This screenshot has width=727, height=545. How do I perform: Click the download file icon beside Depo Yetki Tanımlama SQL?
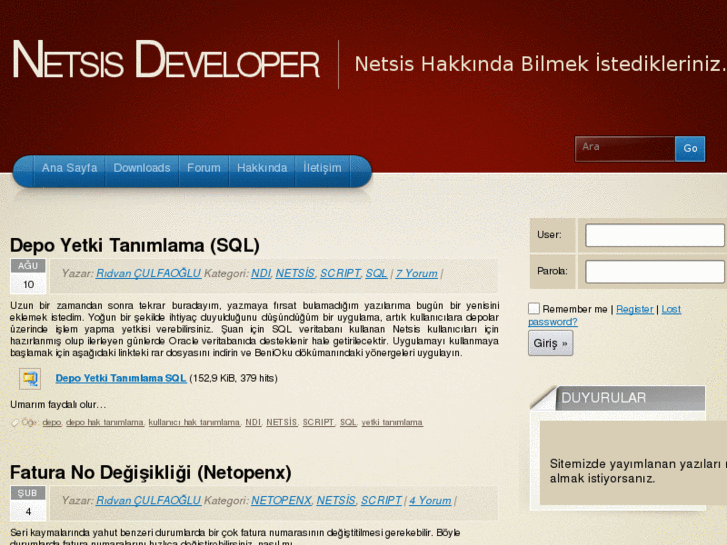30,379
